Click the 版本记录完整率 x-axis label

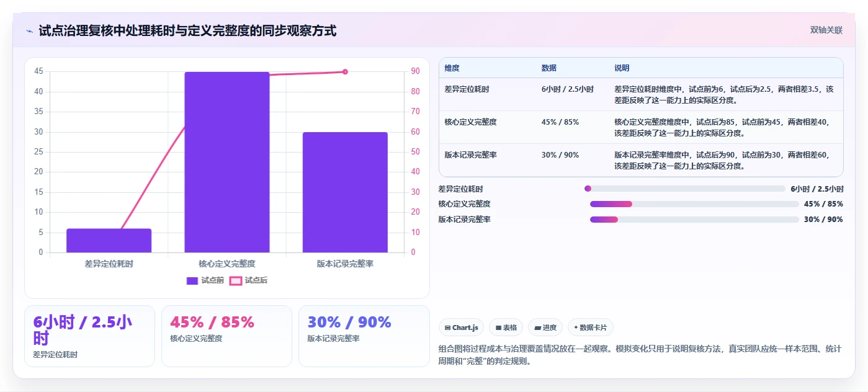point(345,264)
